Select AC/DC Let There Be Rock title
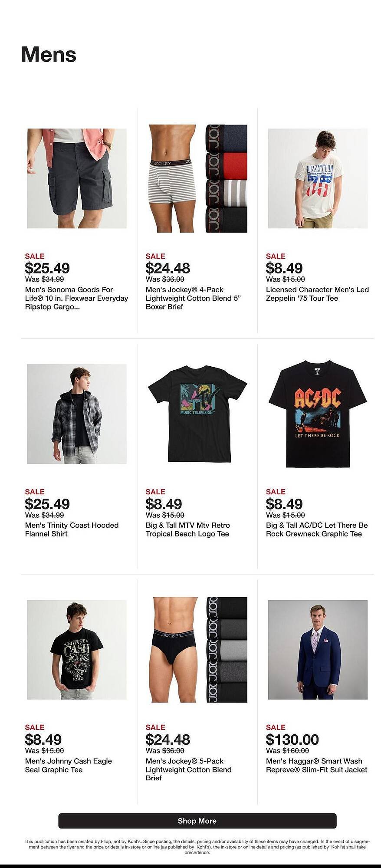Image resolution: width=381 pixels, height=868 pixels. [x=317, y=529]
